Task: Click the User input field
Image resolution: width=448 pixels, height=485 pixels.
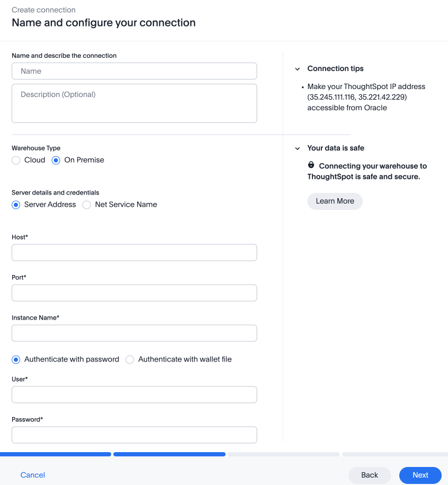Action: tap(135, 394)
